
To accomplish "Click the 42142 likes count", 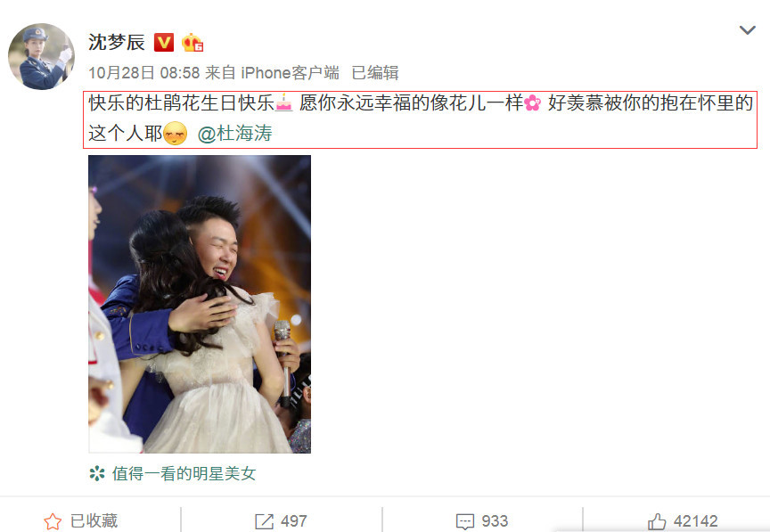I will (695, 521).
